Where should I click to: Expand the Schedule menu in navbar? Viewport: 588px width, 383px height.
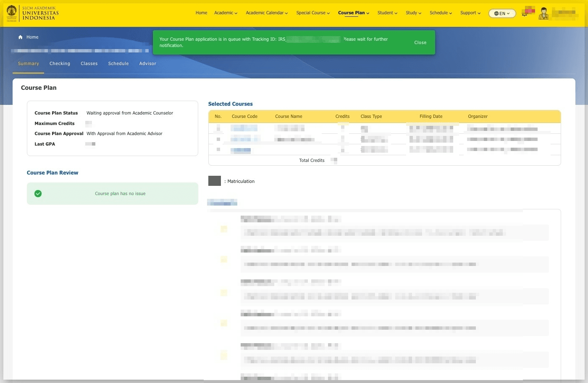tap(441, 13)
